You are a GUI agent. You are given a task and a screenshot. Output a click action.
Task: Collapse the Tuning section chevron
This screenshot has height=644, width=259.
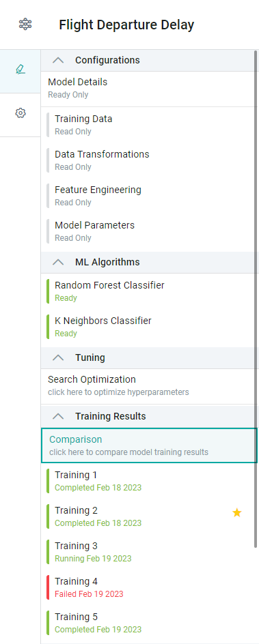click(58, 357)
